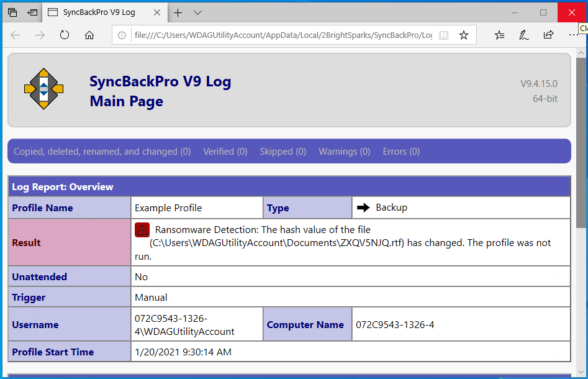
Task: Open the Skipped (0) link
Action: pyautogui.click(x=283, y=152)
